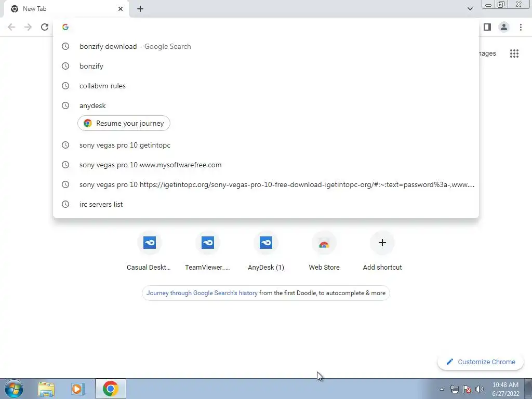Click the Show desktop strip
Viewport: 532px width, 399px height.
click(x=528, y=389)
